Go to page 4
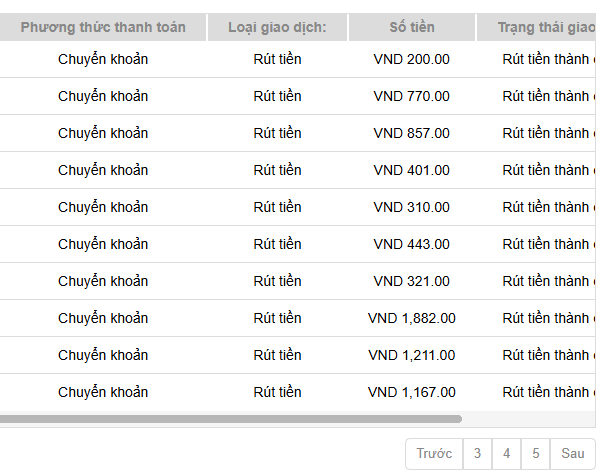 click(x=507, y=453)
